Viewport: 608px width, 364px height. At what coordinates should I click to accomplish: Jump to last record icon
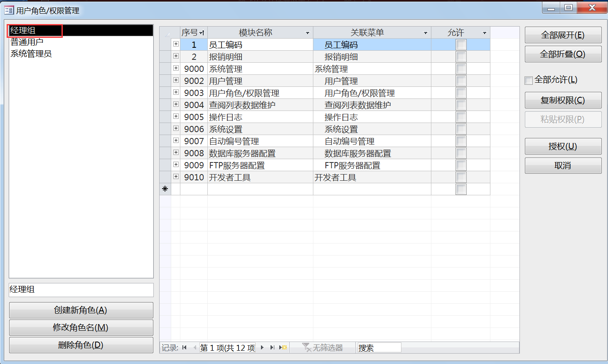pos(272,348)
